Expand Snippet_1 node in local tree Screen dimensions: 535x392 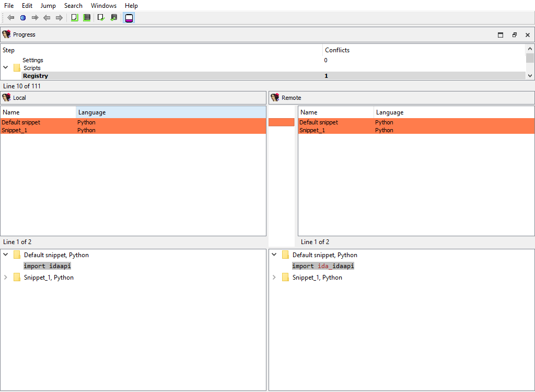(x=6, y=278)
